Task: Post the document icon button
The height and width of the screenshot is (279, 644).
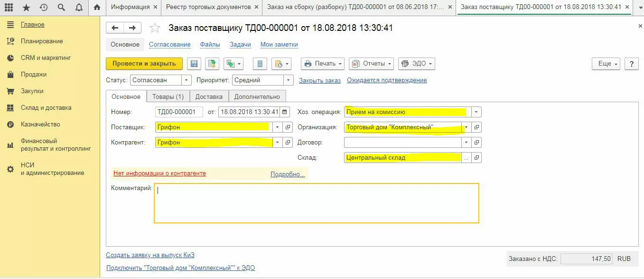Action: 212,64
